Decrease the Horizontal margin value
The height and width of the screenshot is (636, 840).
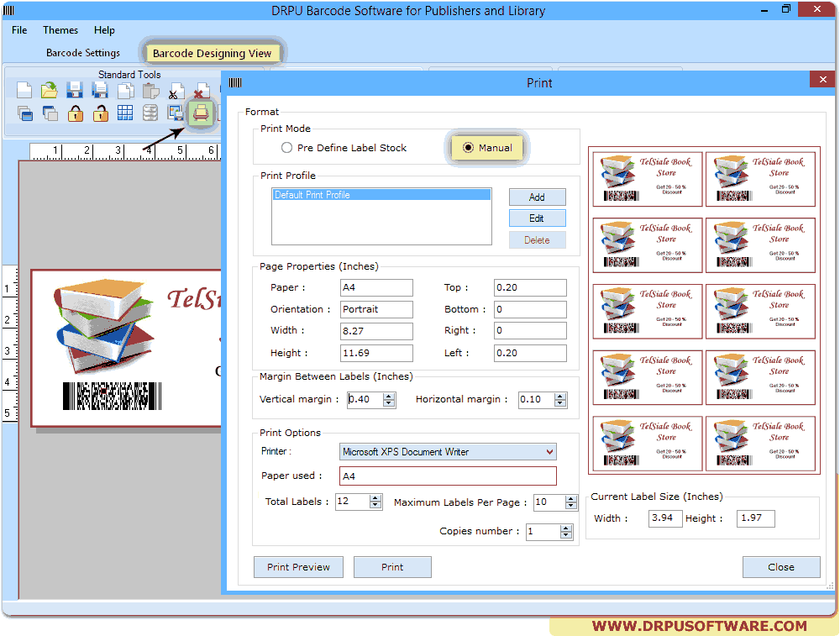(x=560, y=403)
